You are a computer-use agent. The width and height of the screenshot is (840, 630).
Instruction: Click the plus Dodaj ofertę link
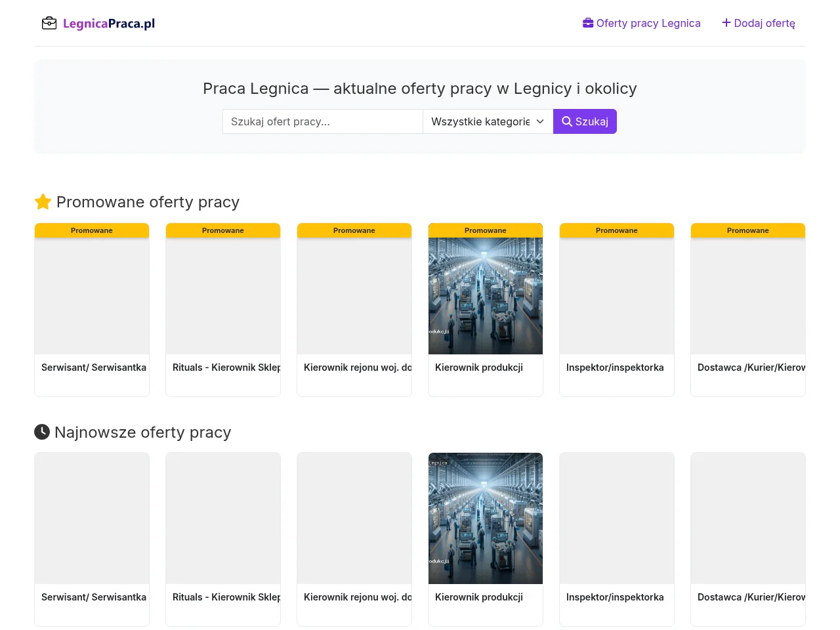(x=758, y=23)
